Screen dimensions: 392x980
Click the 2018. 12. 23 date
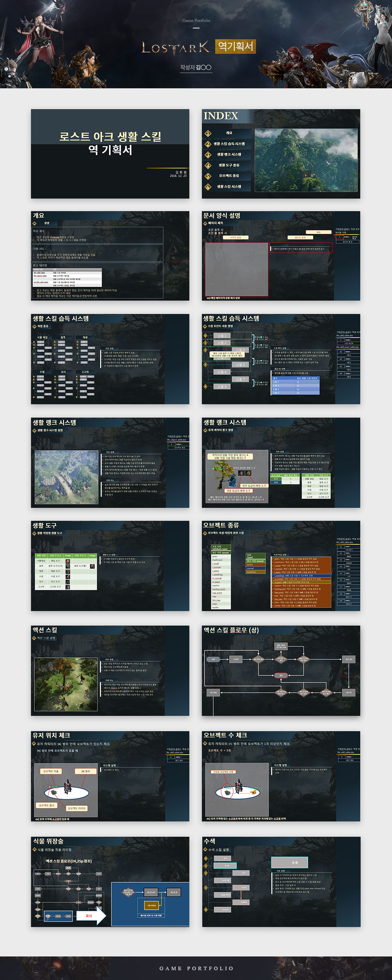pos(178,176)
